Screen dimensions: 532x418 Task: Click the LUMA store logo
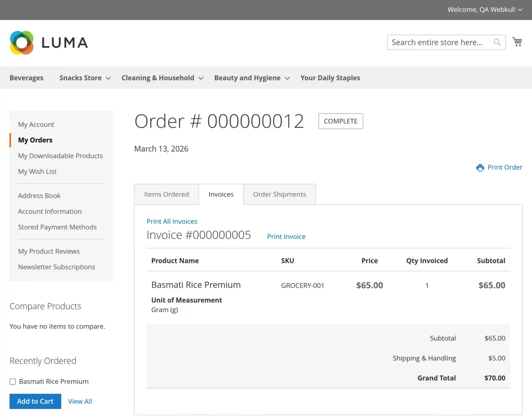(x=49, y=42)
